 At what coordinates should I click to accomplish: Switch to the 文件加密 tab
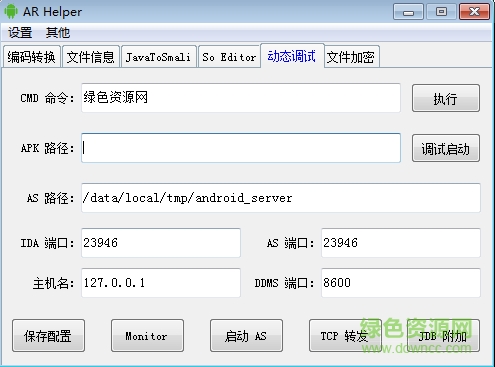351,57
